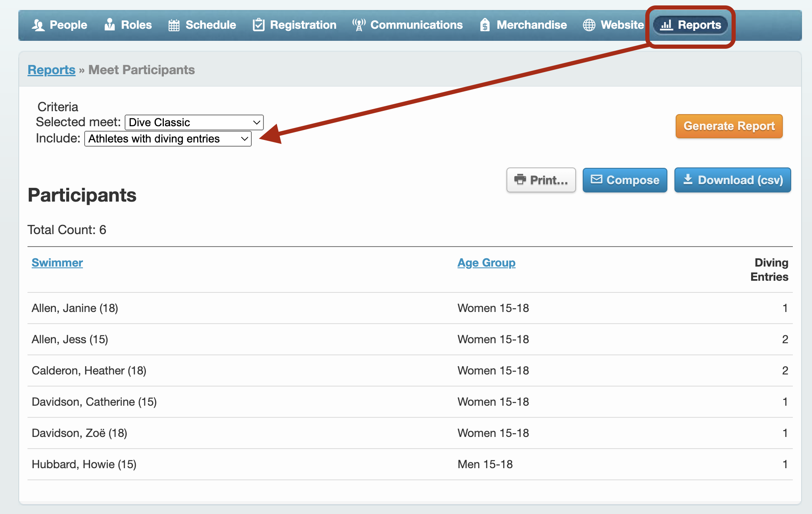Sort participants by Swimmer column

click(57, 263)
